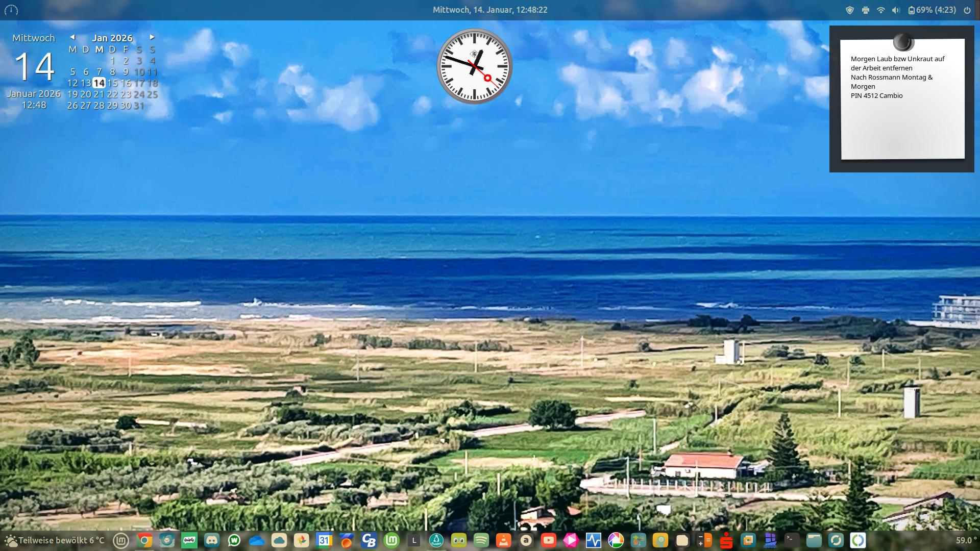Go to previous month in calendar
980x551 pixels.
coord(72,37)
